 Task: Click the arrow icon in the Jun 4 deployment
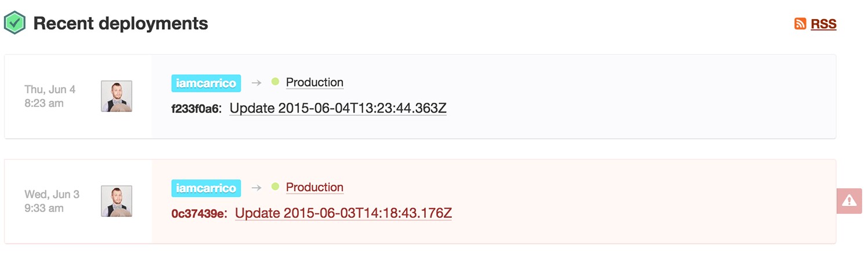[x=256, y=83]
